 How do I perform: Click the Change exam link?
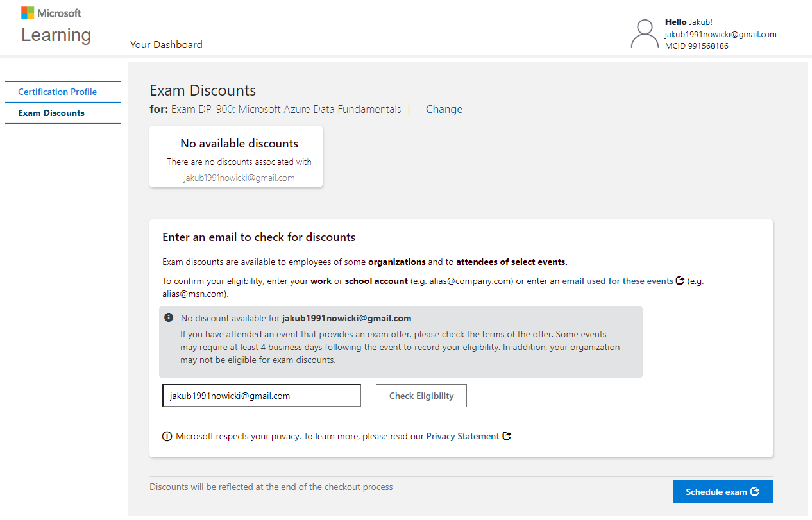pos(444,109)
